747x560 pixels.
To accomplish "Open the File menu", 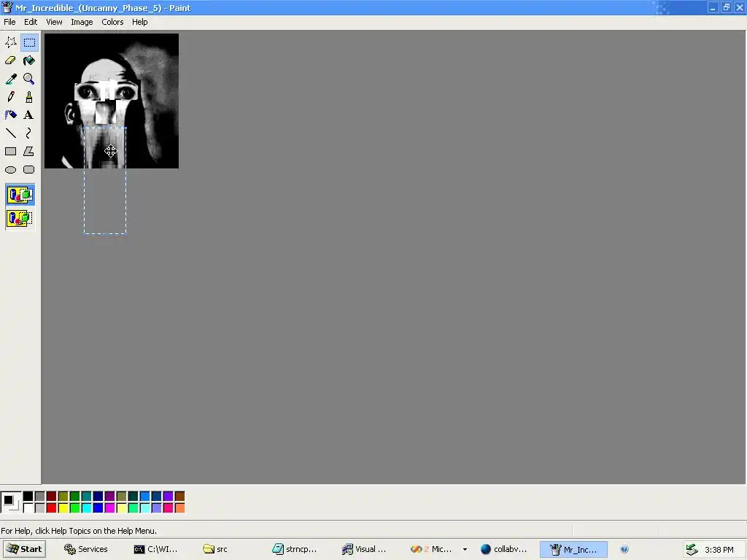I will click(9, 22).
